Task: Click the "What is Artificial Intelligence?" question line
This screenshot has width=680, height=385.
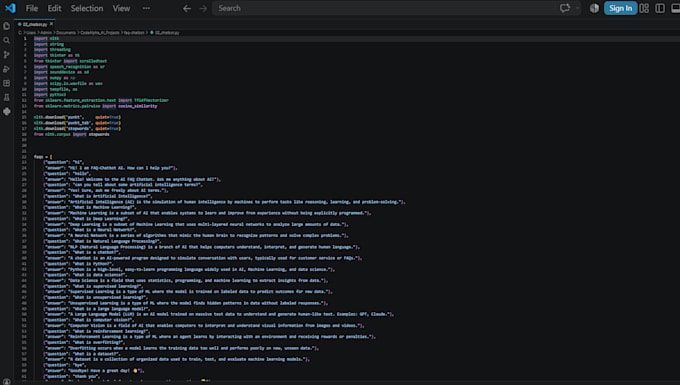Action: [x=98, y=196]
